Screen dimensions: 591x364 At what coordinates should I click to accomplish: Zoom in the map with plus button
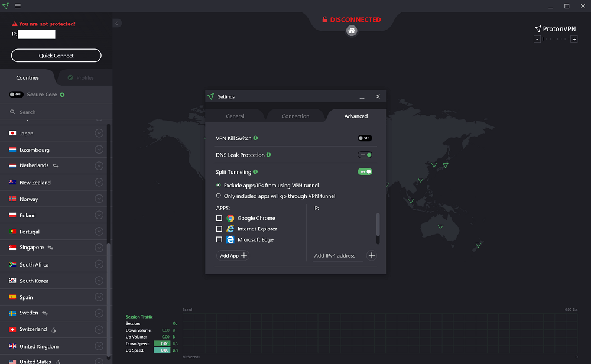pyautogui.click(x=574, y=39)
